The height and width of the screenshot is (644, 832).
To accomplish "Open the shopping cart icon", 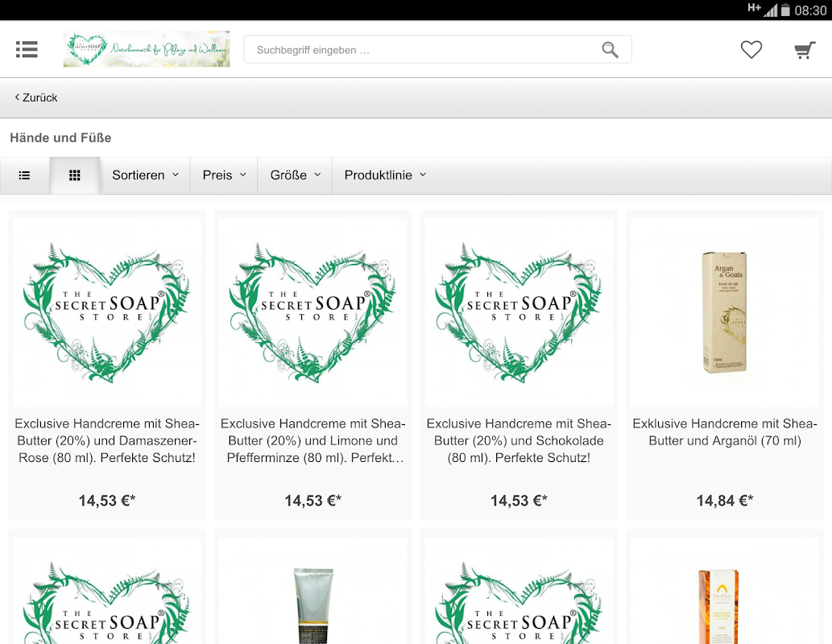I will pos(805,50).
